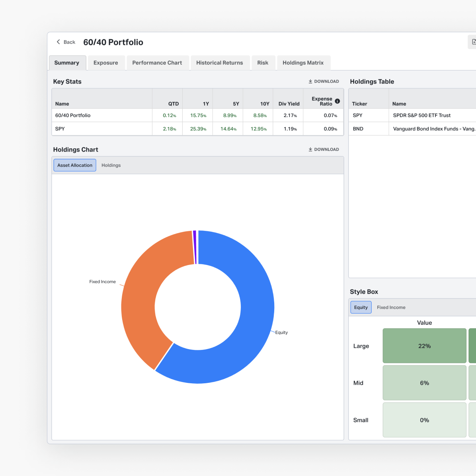476x476 pixels.
Task: Download the Holdings Chart
Action: (324, 149)
